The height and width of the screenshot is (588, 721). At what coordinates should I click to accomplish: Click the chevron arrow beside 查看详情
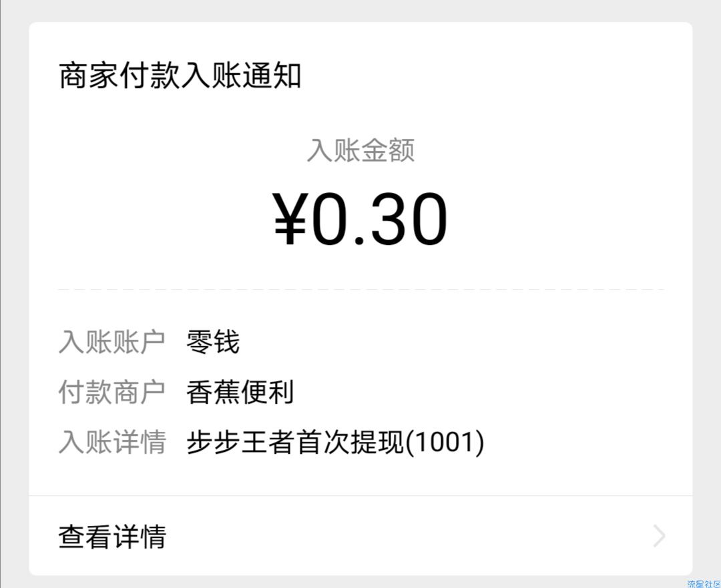(x=659, y=536)
